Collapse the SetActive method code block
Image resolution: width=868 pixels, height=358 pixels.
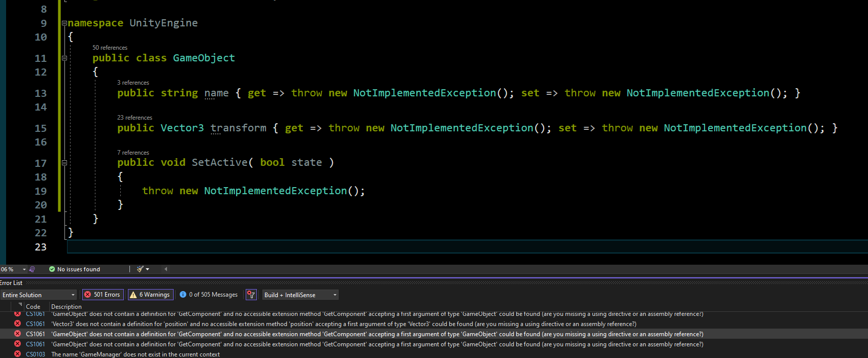click(x=64, y=163)
